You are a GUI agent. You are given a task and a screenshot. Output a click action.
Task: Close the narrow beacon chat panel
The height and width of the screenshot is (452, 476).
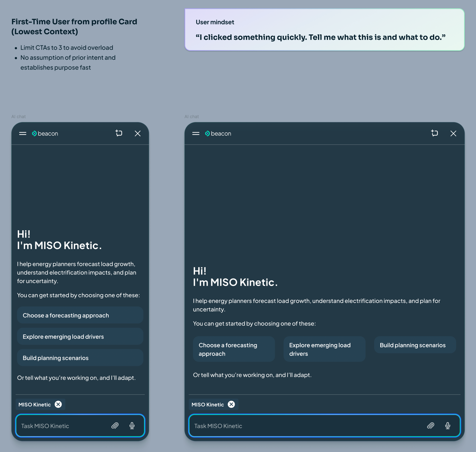(x=138, y=134)
